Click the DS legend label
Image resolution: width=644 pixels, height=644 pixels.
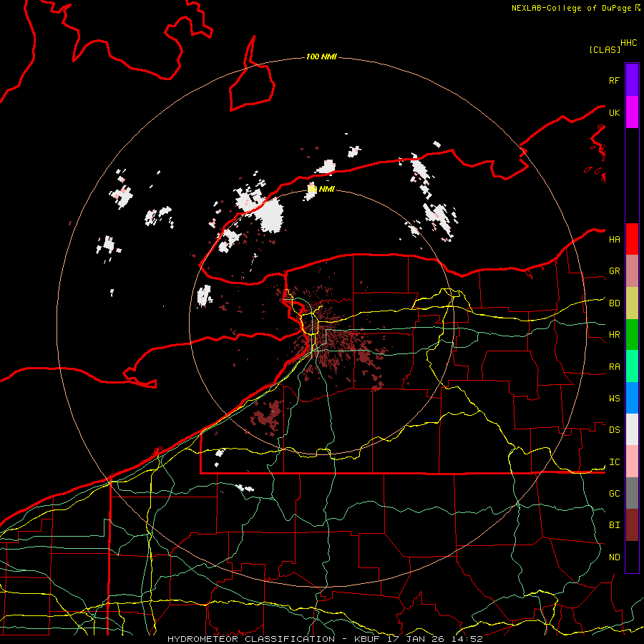(614, 430)
